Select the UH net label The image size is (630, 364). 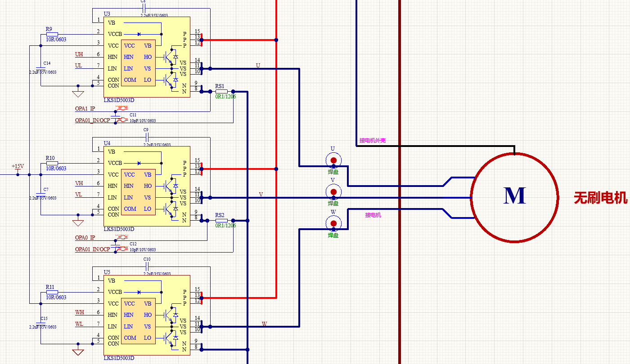click(x=79, y=54)
